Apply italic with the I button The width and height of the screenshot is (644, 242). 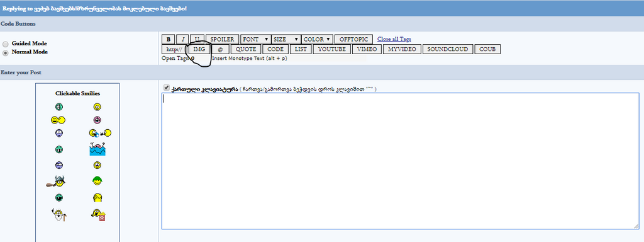(182, 40)
